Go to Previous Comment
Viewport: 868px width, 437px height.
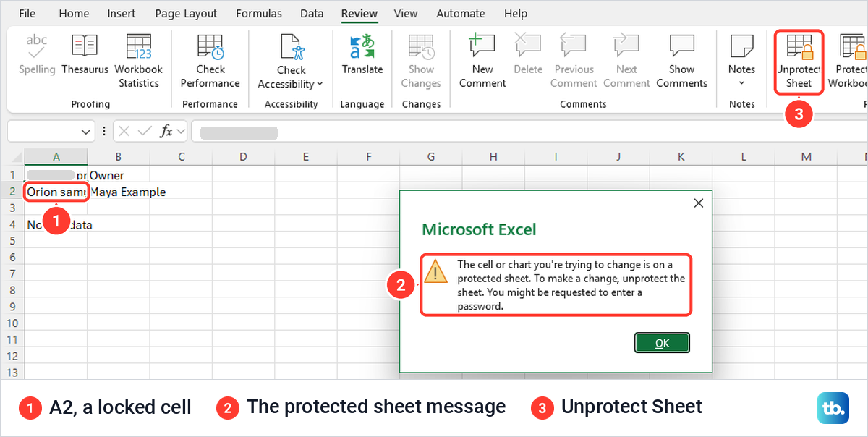tap(574, 61)
